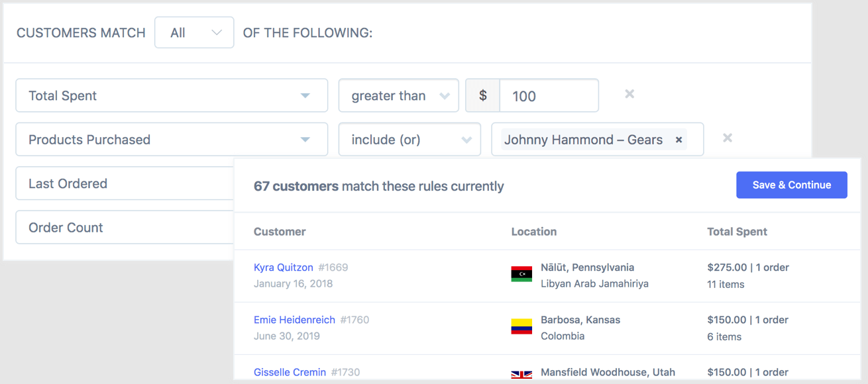Remove the Products Purchased rule
The width and height of the screenshot is (868, 384).
[728, 138]
